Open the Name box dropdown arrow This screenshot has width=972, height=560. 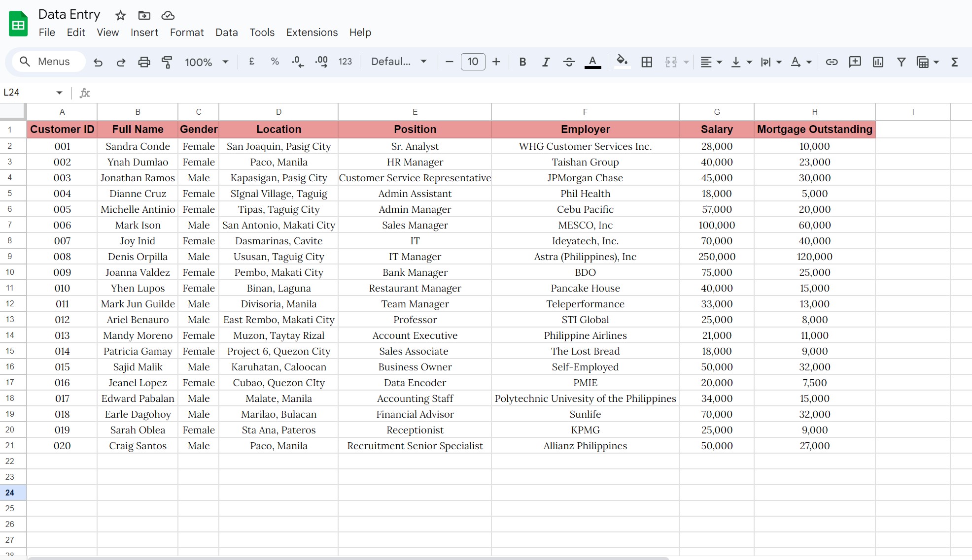pos(59,93)
